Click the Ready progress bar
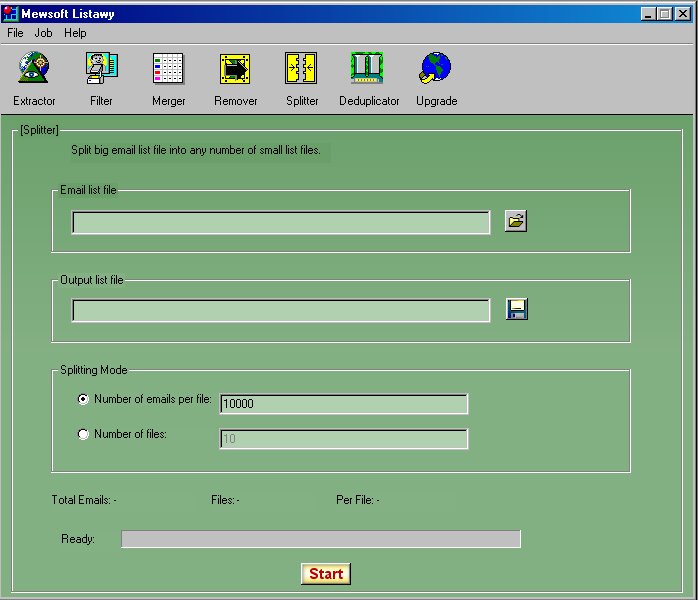 click(x=321, y=539)
